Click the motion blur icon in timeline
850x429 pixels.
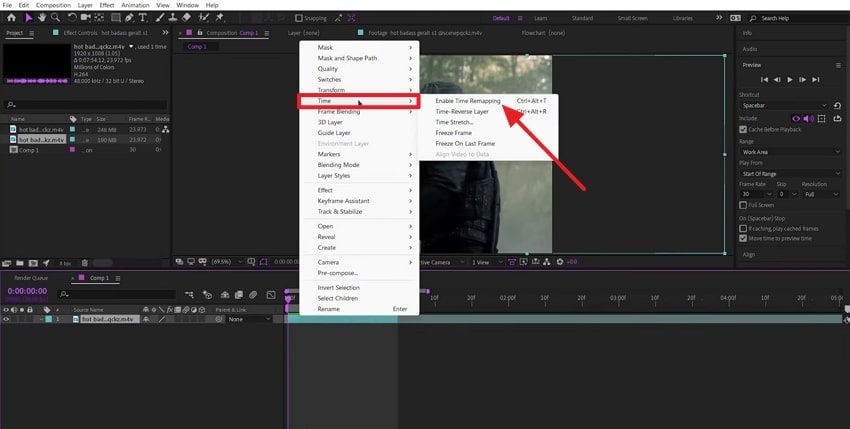point(253,294)
